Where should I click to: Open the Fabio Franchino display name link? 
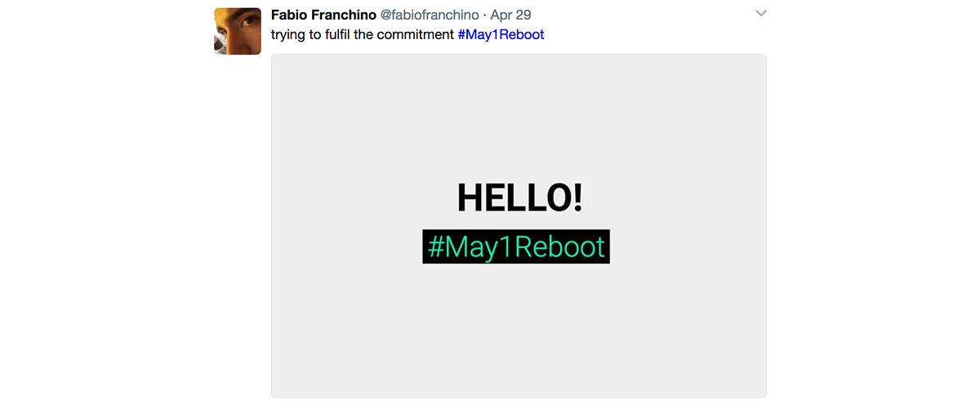pyautogui.click(x=323, y=15)
